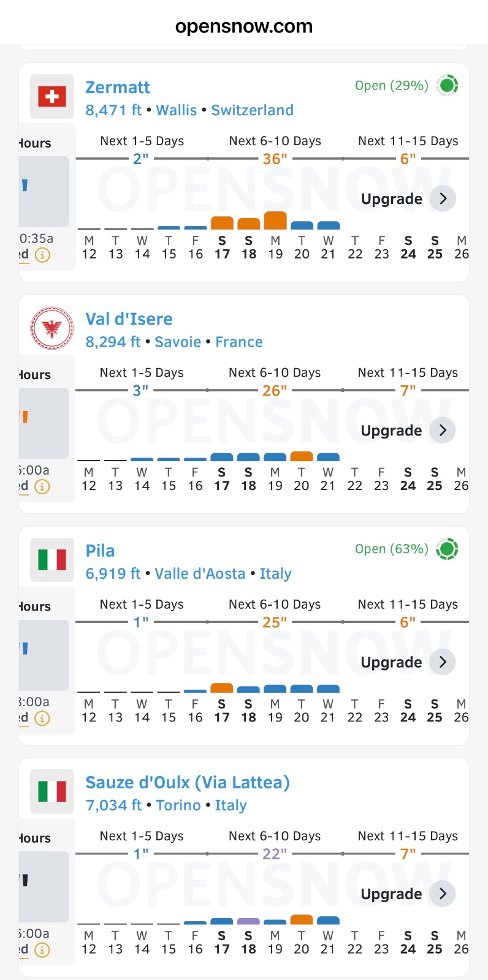Click the Val d'Isere resort logo
Screen dimensions: 488x980
pyautogui.click(x=52, y=328)
